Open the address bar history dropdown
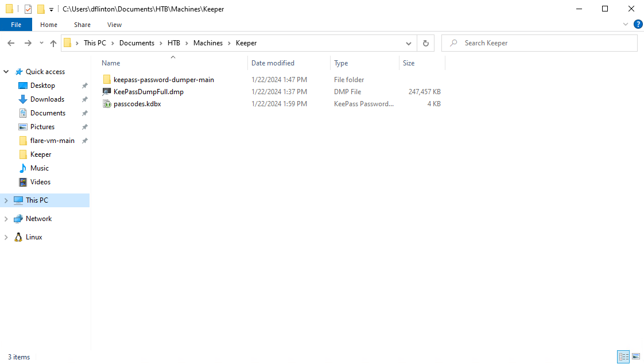 409,43
